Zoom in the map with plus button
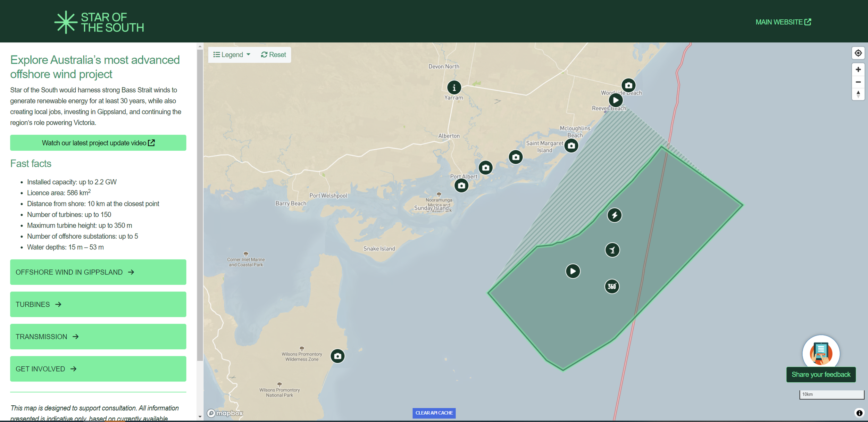The image size is (868, 422). tap(858, 69)
